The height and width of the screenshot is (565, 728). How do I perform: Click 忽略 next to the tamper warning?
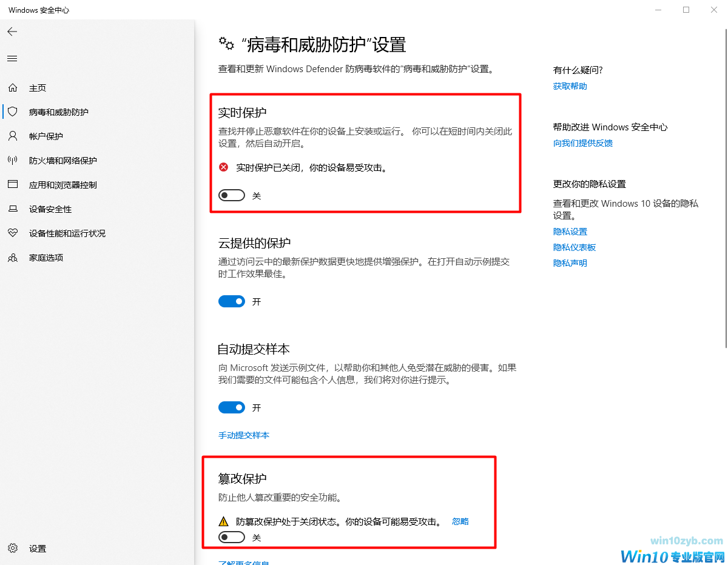tap(460, 521)
